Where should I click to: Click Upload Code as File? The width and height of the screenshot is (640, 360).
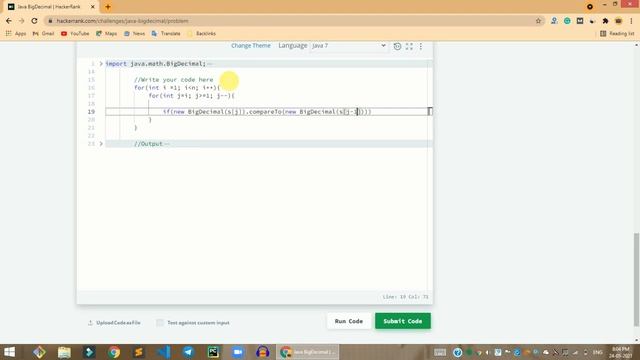(114, 323)
